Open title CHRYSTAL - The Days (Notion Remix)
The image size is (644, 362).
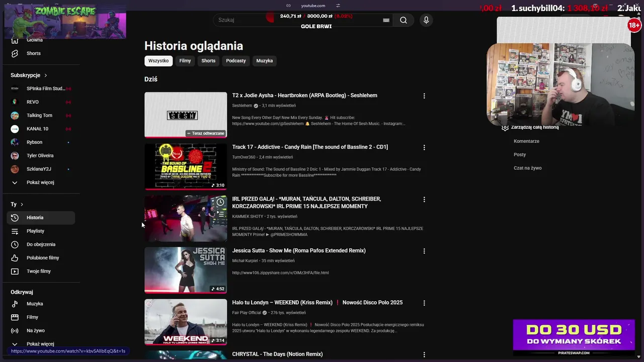[x=277, y=354]
